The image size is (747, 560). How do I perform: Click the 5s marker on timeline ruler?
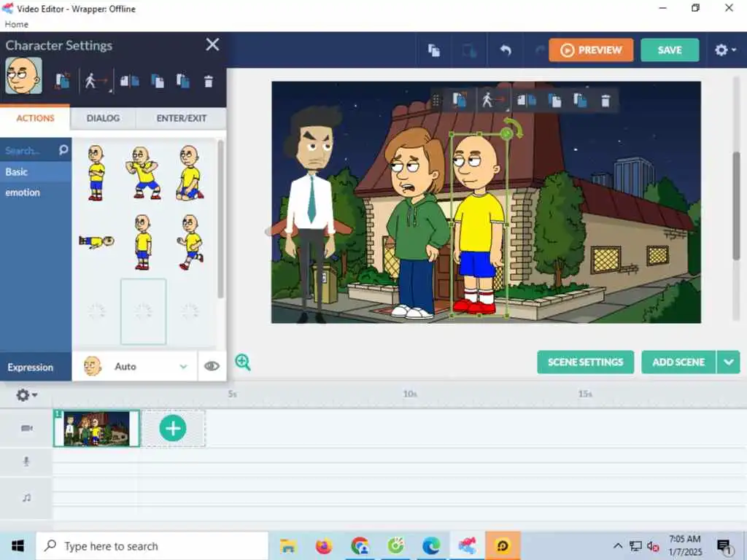[x=232, y=394]
